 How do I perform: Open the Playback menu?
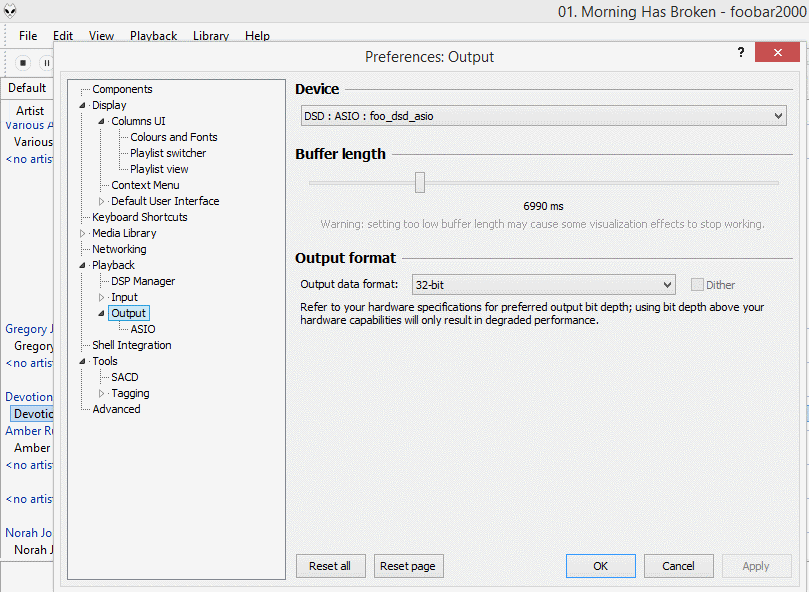[153, 36]
